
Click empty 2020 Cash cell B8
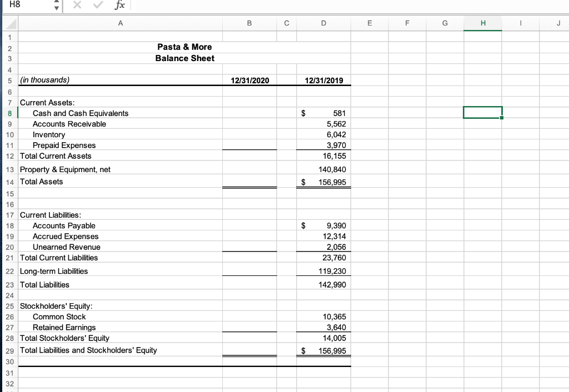[x=249, y=113]
